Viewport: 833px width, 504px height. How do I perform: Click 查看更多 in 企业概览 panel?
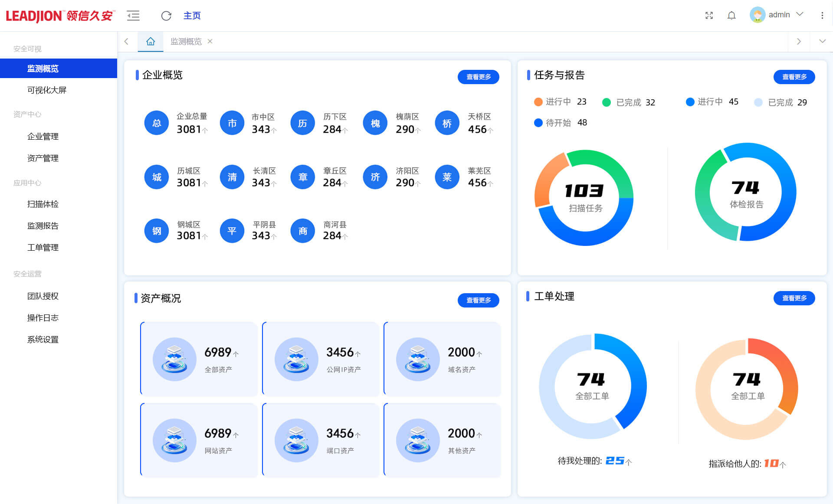(479, 77)
